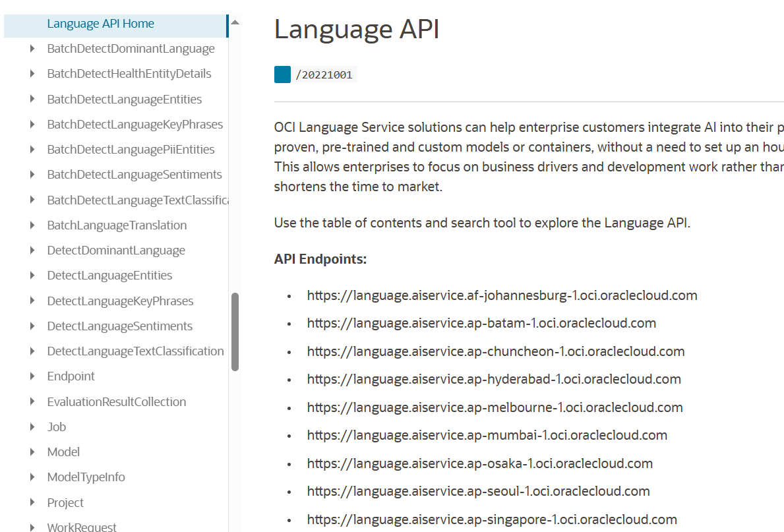
Task: Click the ap-singapore-1 endpoint URL
Action: (x=492, y=519)
